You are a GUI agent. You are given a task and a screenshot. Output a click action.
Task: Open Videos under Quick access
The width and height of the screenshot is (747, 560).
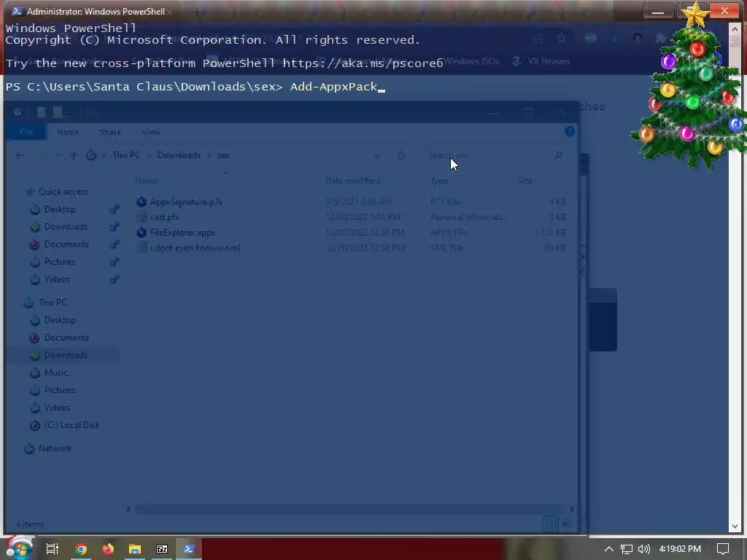57,279
